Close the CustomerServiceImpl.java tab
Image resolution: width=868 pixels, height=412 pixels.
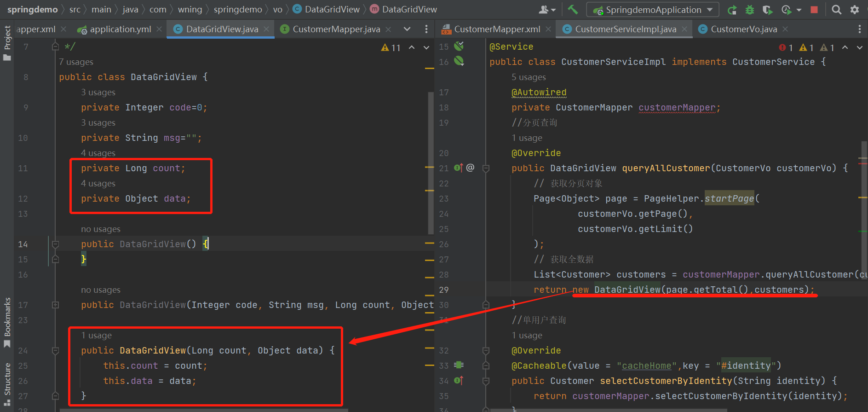tap(684, 29)
